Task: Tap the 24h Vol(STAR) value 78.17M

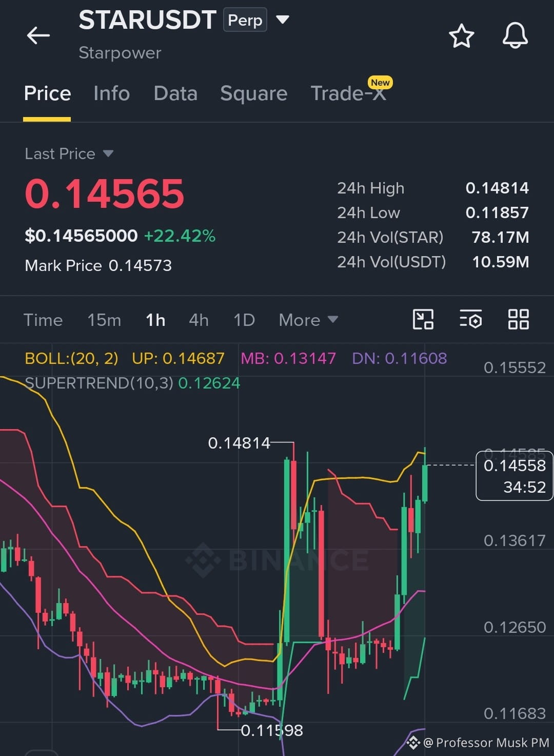Action: (x=500, y=237)
